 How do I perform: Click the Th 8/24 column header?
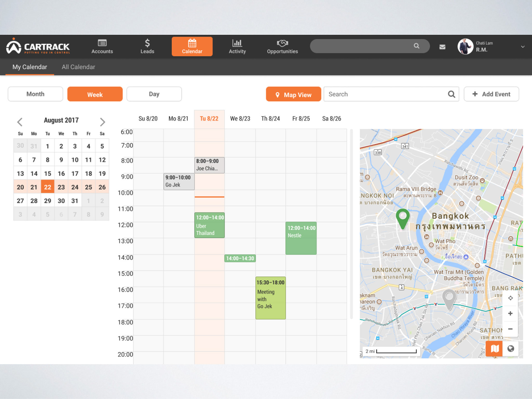[270, 119]
